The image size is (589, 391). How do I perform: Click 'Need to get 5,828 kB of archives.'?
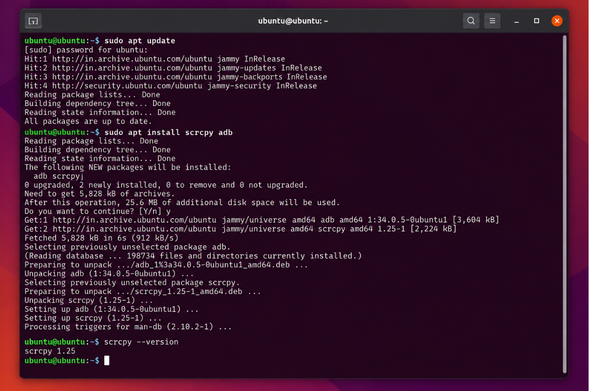[x=100, y=194]
